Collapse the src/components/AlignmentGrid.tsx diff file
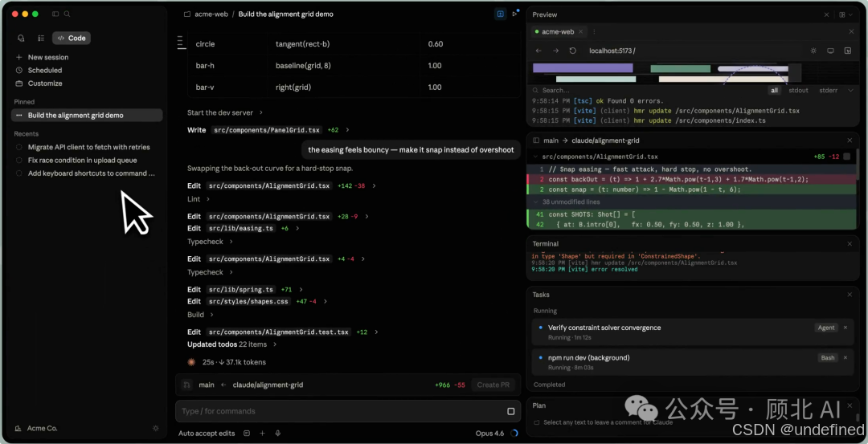Image resolution: width=868 pixels, height=444 pixels. [x=535, y=157]
